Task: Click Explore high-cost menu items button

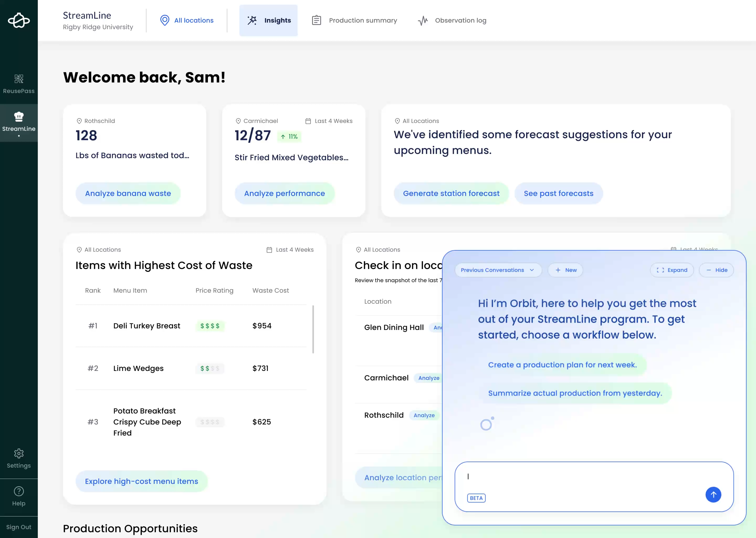Action: pos(141,481)
